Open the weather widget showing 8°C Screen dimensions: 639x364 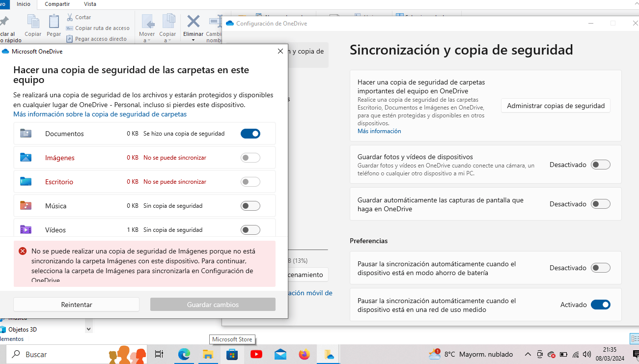(471, 354)
